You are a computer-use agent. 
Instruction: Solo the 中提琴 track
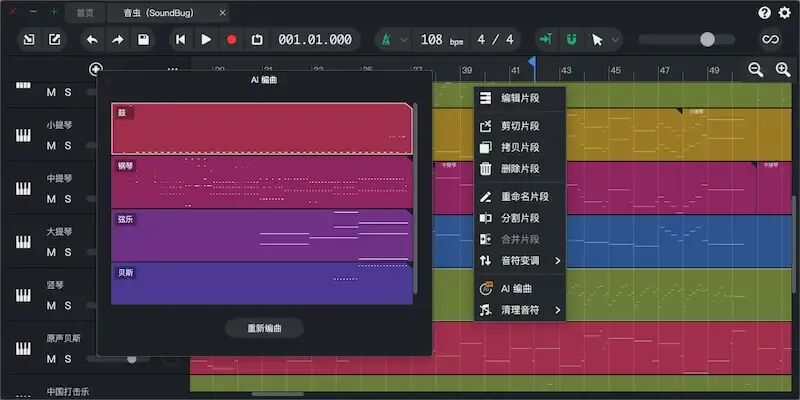click(x=68, y=199)
